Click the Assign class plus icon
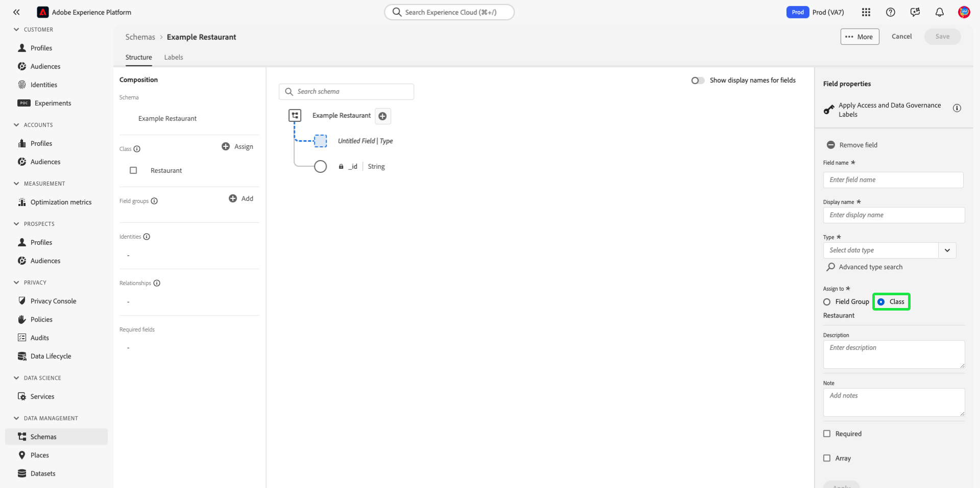This screenshot has height=488, width=980. 226,146
